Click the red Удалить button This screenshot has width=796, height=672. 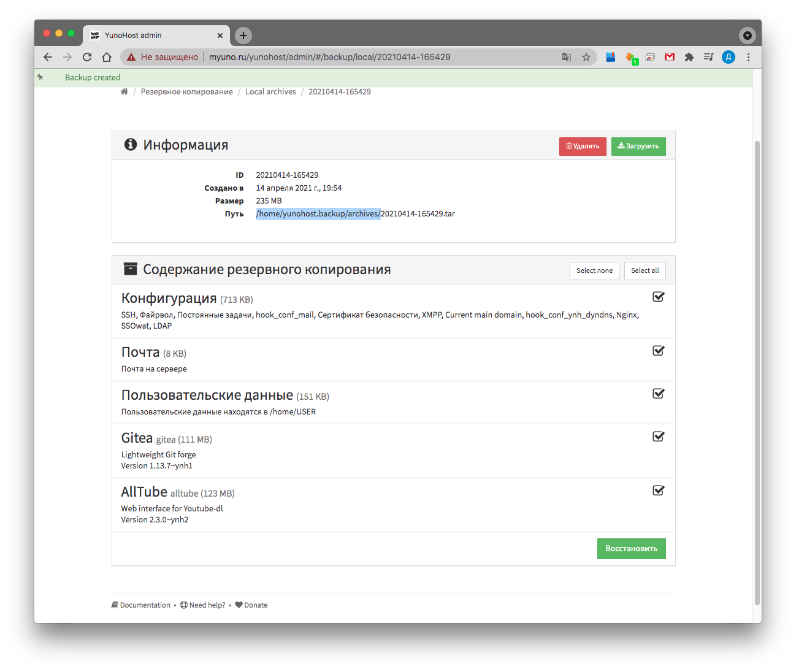click(583, 147)
